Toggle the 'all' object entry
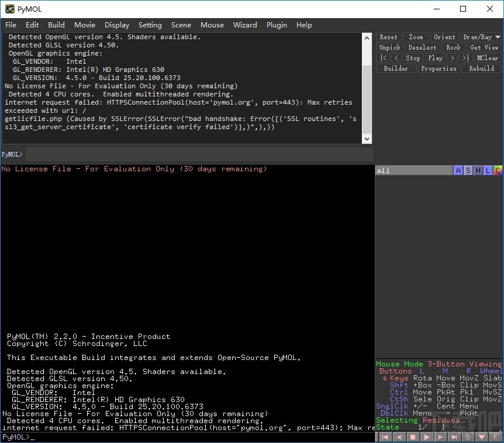 pos(414,171)
